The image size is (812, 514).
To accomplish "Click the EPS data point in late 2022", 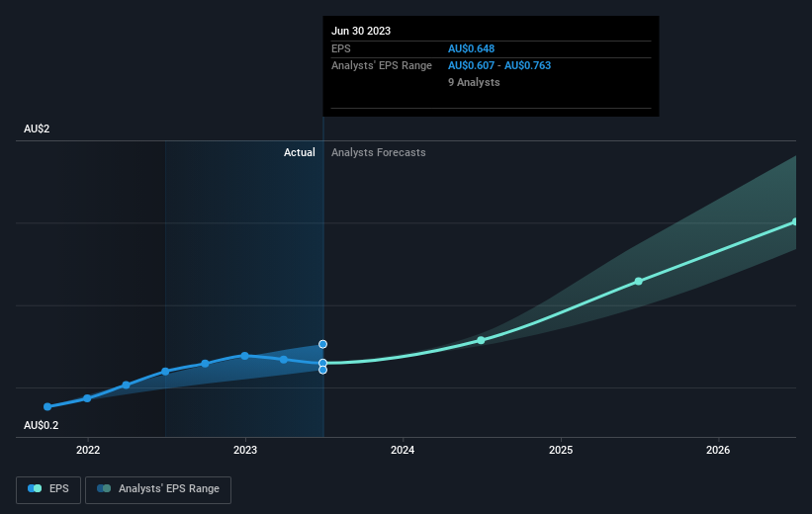I will (x=205, y=364).
